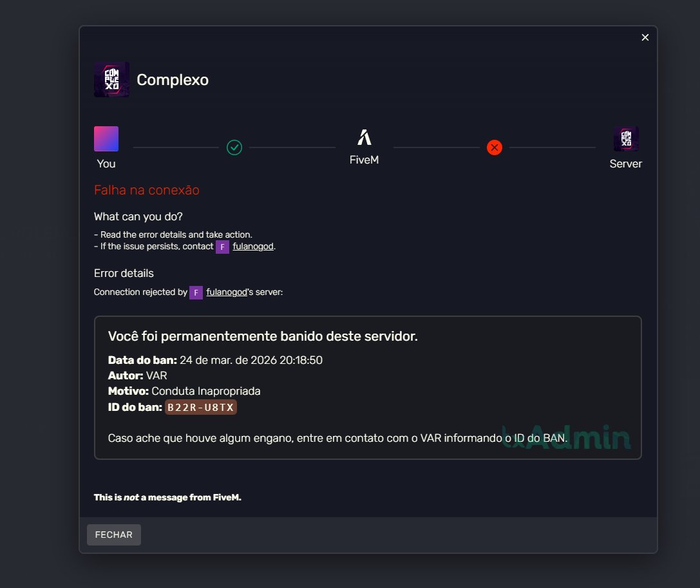The height and width of the screenshot is (588, 700).
Task: Click the Complexo title text
Action: tap(173, 79)
